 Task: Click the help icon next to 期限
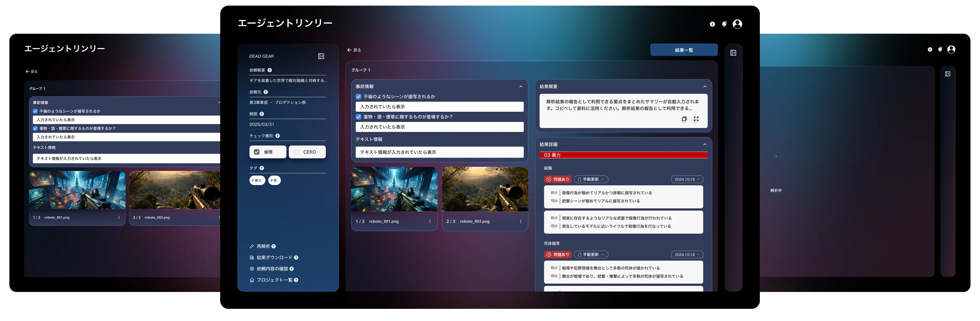262,114
